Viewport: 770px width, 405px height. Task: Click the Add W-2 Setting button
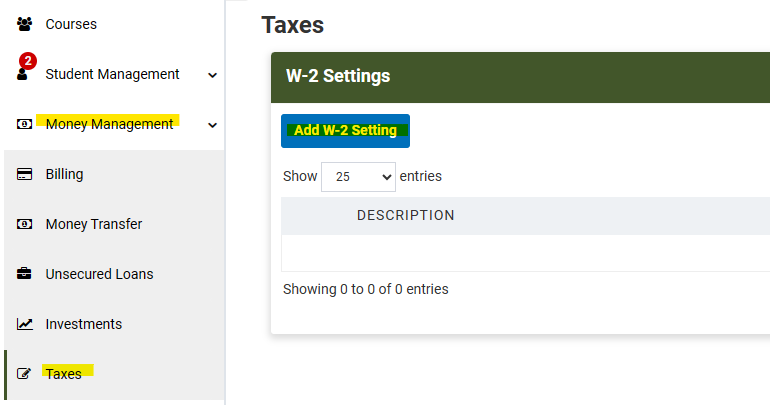click(345, 131)
